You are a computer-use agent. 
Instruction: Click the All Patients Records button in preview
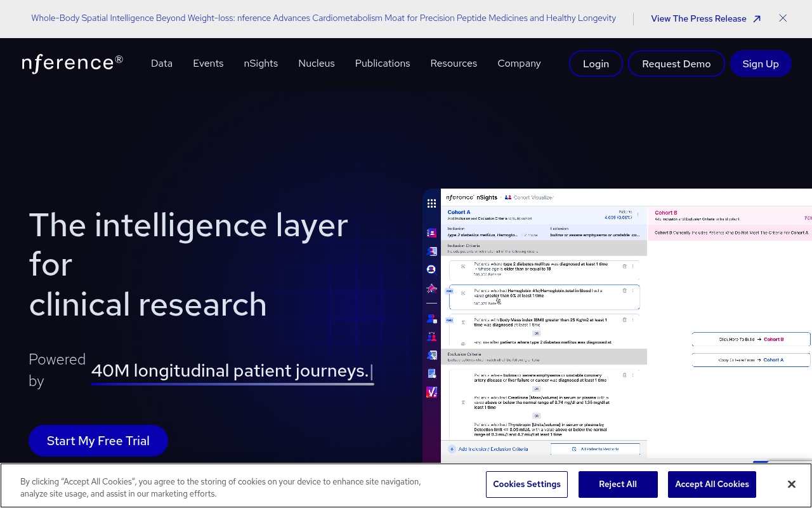coord(595,449)
